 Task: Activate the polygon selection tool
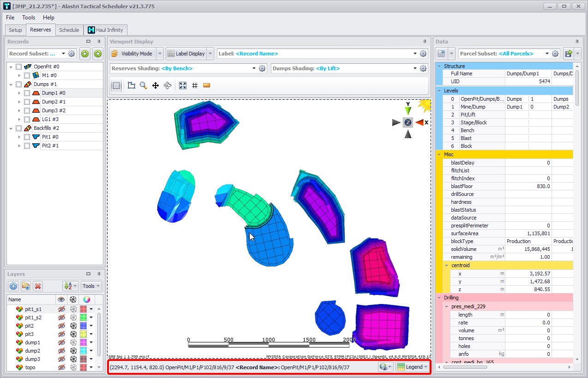[x=132, y=85]
